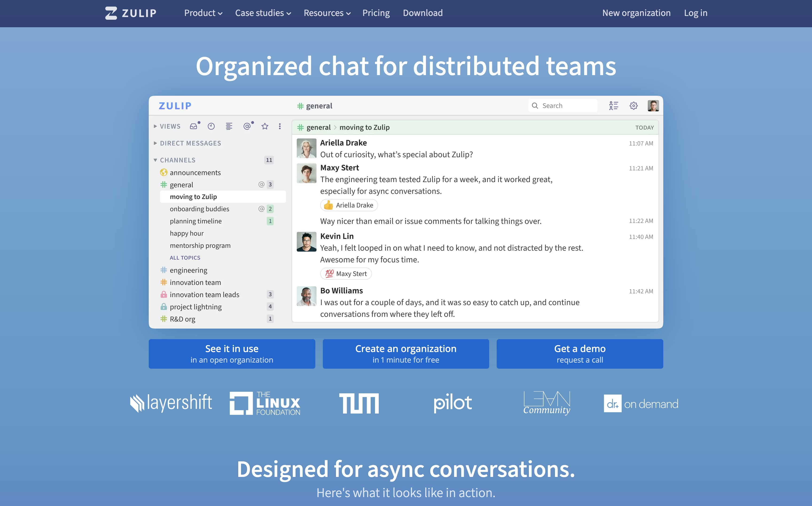Open the Product dropdown menu
This screenshot has height=506, width=812.
203,13
